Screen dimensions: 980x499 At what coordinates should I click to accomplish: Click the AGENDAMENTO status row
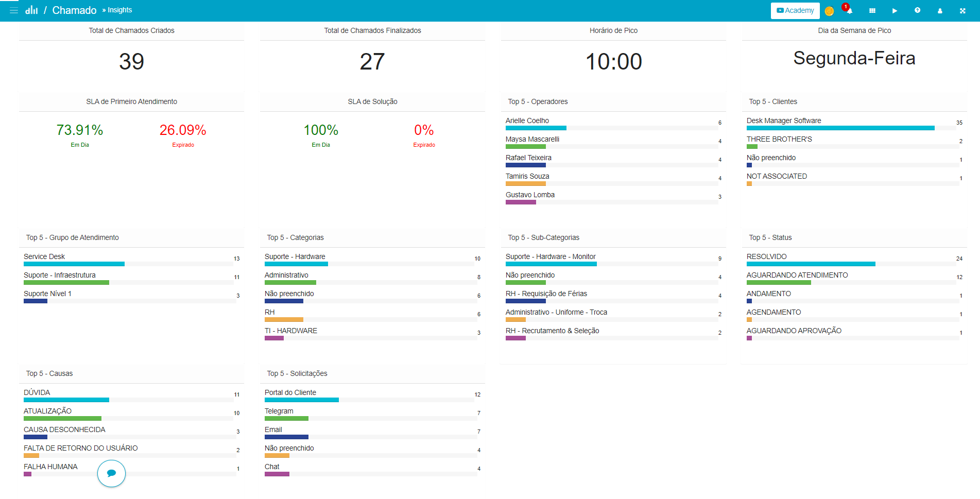coord(854,315)
